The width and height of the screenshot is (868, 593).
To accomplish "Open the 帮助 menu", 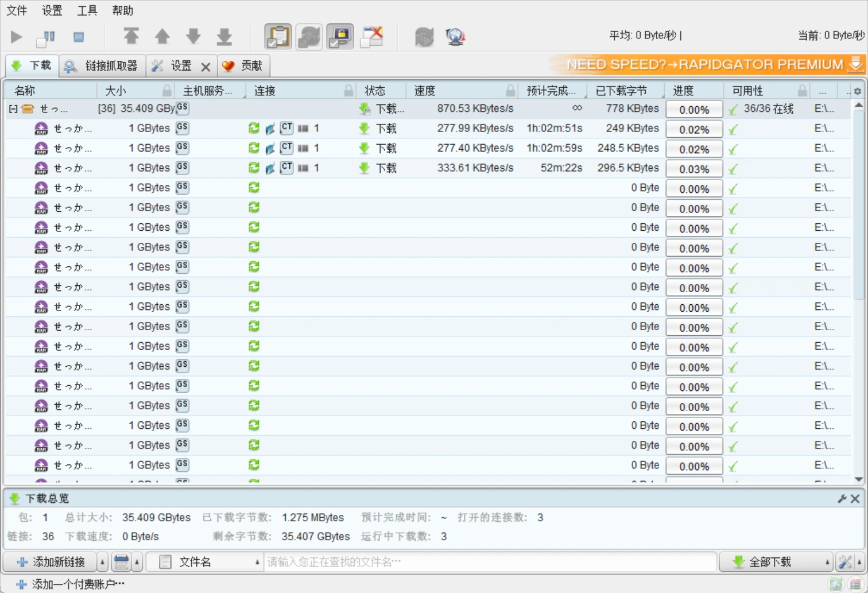I will [122, 10].
